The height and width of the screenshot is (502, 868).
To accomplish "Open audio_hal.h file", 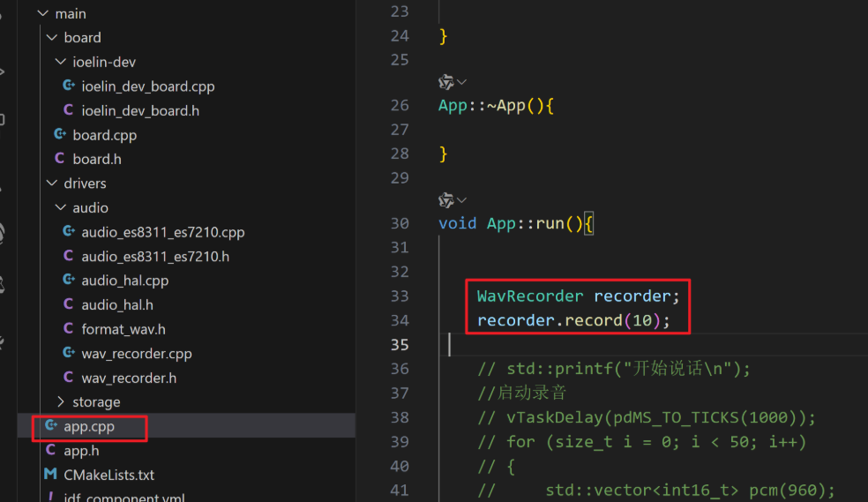I will coord(116,305).
